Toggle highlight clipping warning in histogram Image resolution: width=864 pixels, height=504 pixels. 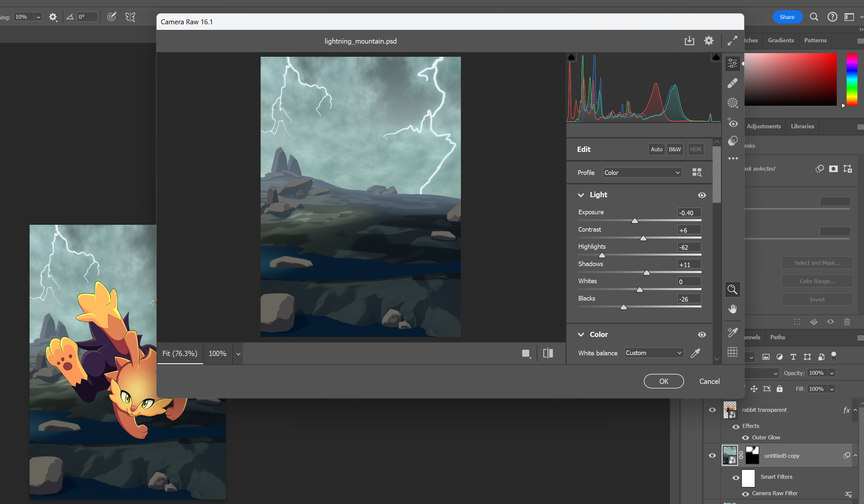(x=716, y=57)
